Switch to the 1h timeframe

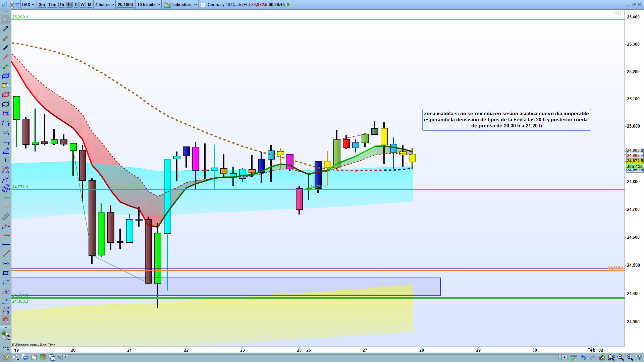(62, 5)
